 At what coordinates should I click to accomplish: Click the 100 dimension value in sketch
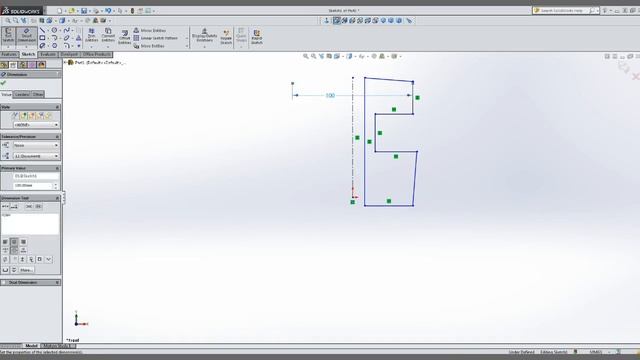[x=330, y=96]
